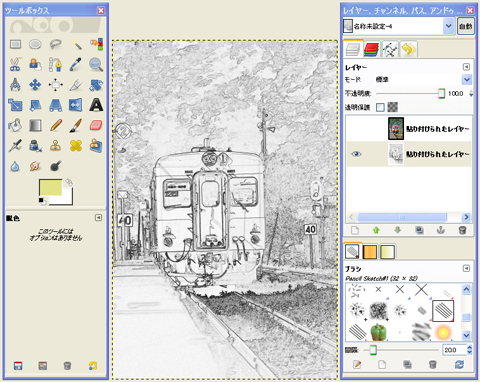The image size is (480, 382).
Task: Select the Bucket Fill tool
Action: point(15,126)
